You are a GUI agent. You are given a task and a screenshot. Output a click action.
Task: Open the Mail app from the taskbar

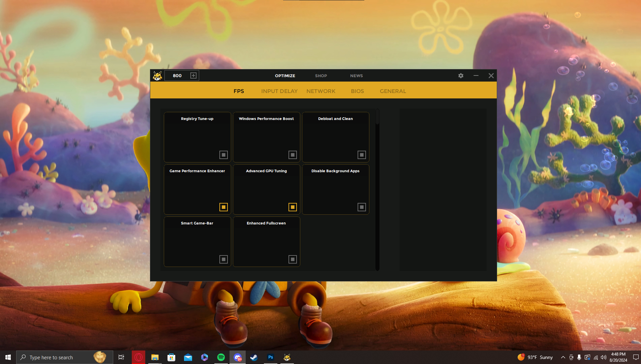pos(188,357)
